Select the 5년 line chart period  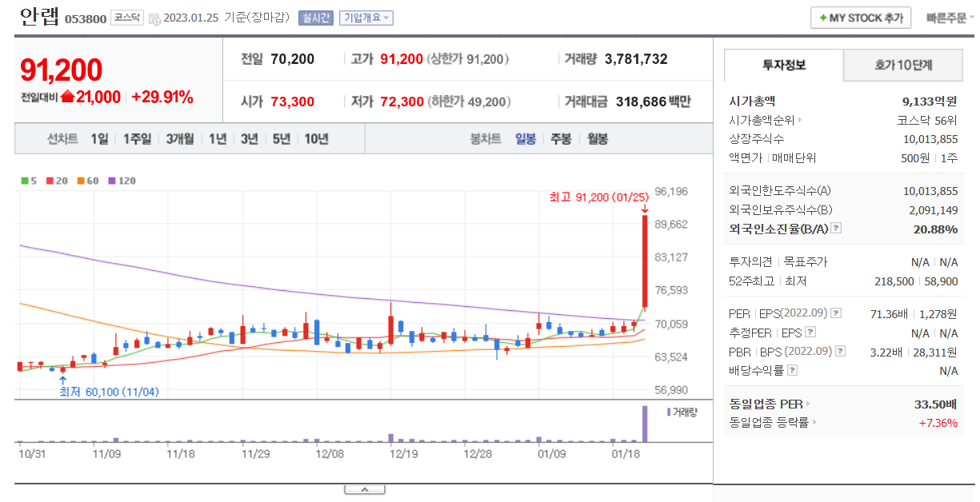pyautogui.click(x=281, y=138)
